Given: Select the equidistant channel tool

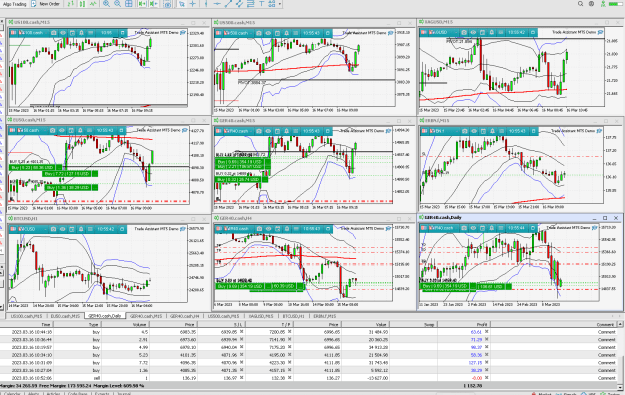Looking at the screenshot, I should tap(239, 4).
